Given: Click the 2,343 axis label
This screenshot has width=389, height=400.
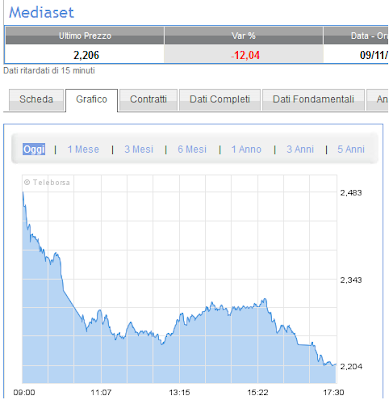Looking at the screenshot, I should (351, 280).
